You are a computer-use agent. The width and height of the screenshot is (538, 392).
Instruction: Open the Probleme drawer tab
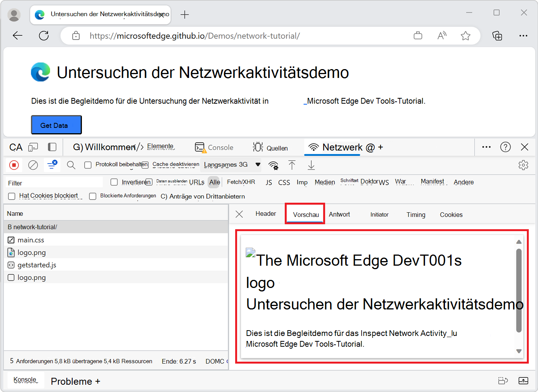pyautogui.click(x=71, y=381)
